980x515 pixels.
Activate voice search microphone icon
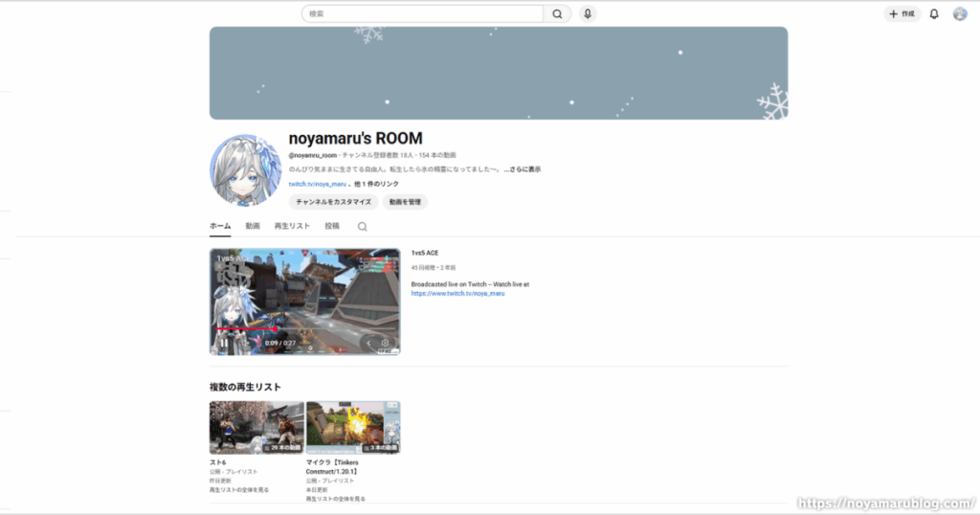587,14
